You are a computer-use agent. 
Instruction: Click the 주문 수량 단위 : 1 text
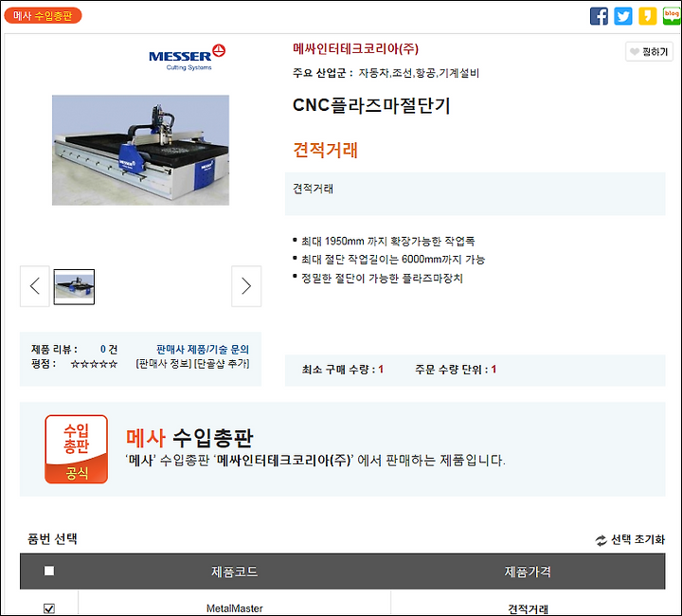click(x=456, y=370)
